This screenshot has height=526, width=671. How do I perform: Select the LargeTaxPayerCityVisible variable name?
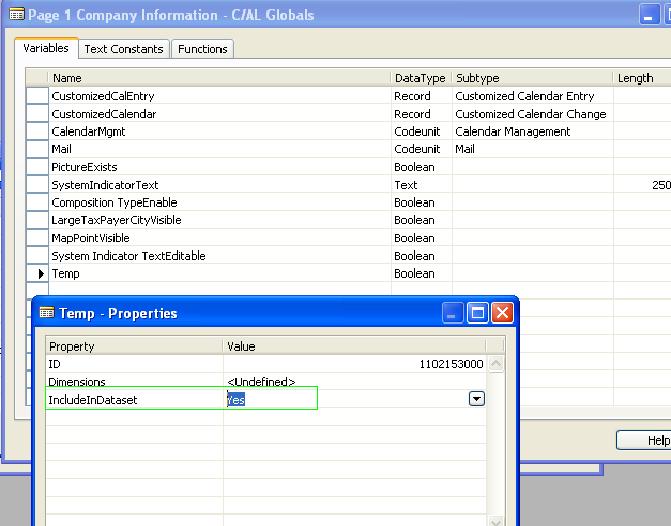point(116,220)
